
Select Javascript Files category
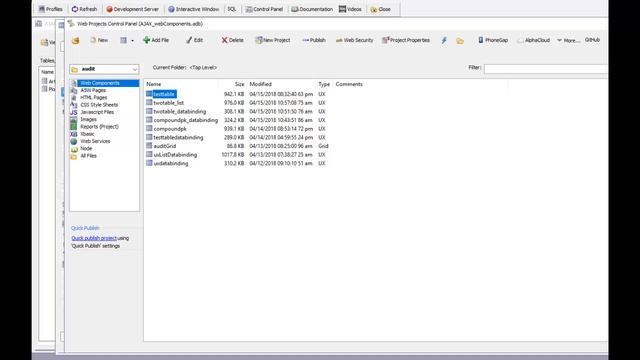pos(97,112)
